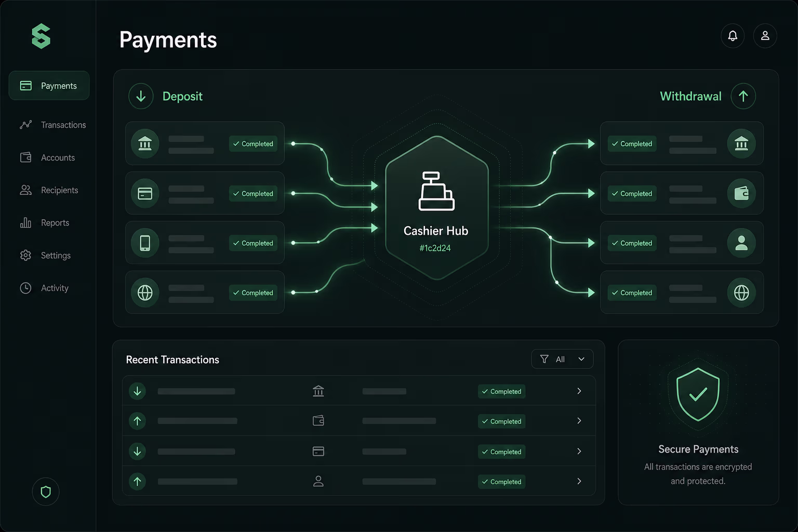This screenshot has height=532, width=798.
Task: Click the Payments page title
Action: coord(168,40)
